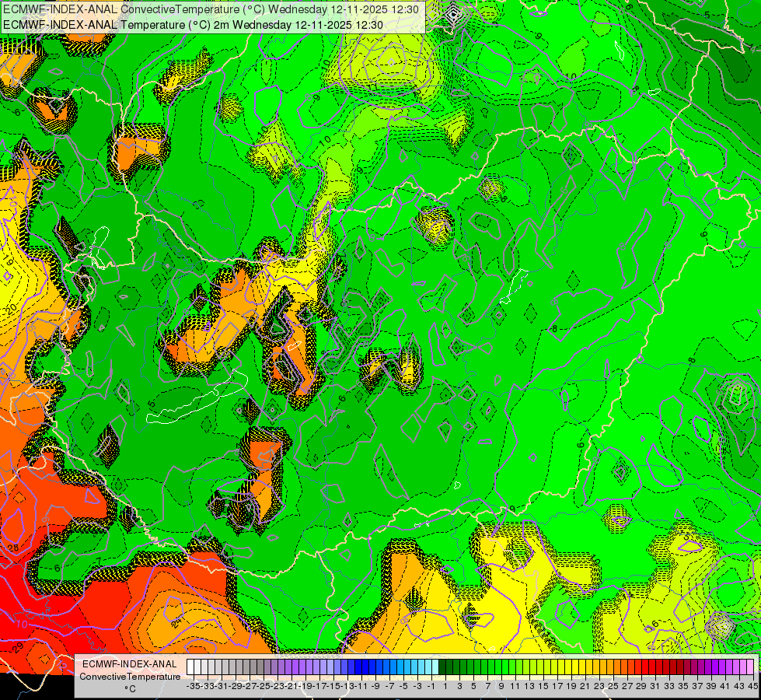The image size is (761, 700).
Task: Click the 17 value on the legend scale
Action: [x=557, y=686]
